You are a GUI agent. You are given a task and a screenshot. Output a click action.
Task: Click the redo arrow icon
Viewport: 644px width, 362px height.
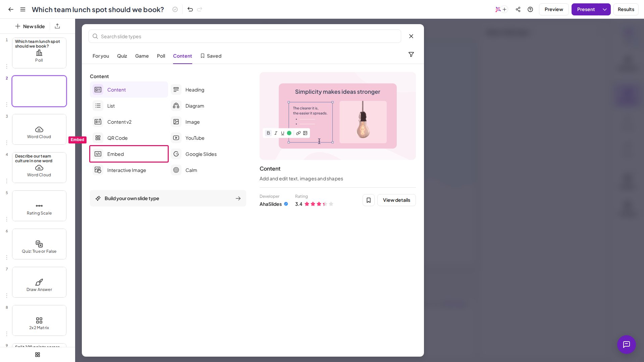coord(200,9)
